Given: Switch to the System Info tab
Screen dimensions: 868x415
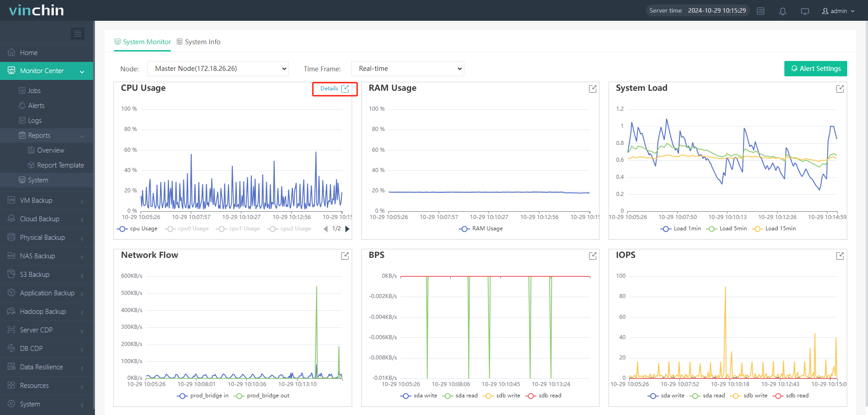Looking at the screenshot, I should click(198, 42).
